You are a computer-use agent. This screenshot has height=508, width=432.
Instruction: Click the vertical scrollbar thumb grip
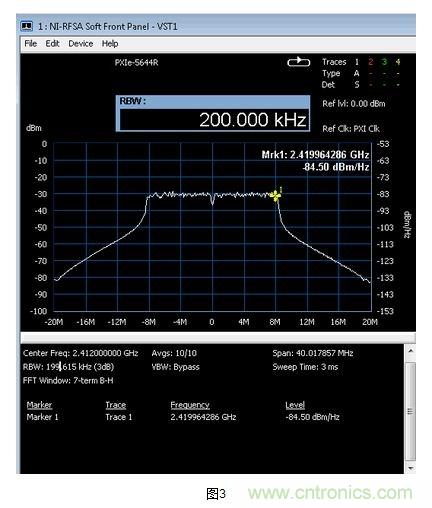(411, 411)
